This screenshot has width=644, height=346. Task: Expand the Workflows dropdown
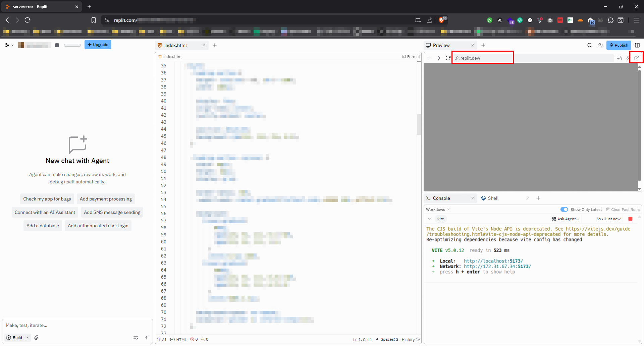click(438, 210)
